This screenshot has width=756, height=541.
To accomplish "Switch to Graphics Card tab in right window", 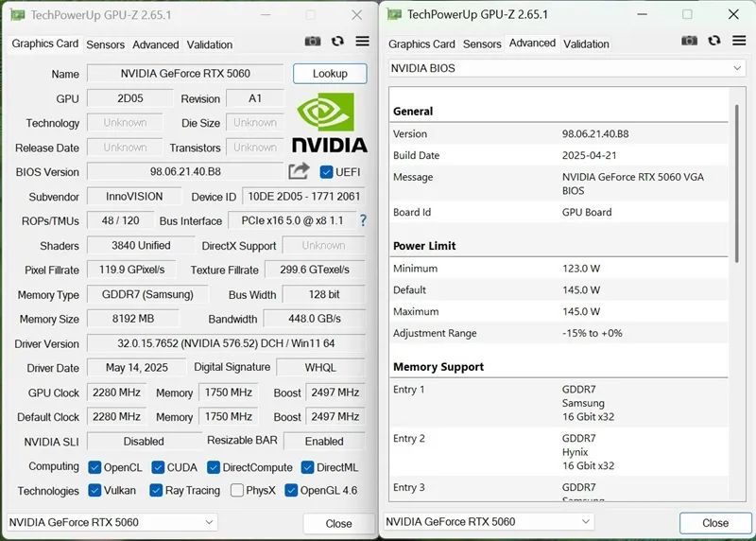I will point(421,44).
